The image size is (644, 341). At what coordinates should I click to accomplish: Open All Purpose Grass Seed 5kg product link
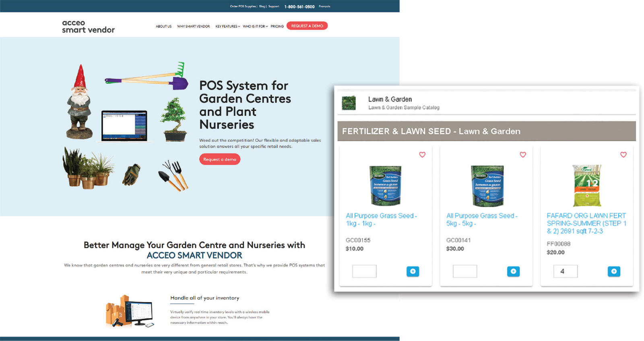pos(482,219)
